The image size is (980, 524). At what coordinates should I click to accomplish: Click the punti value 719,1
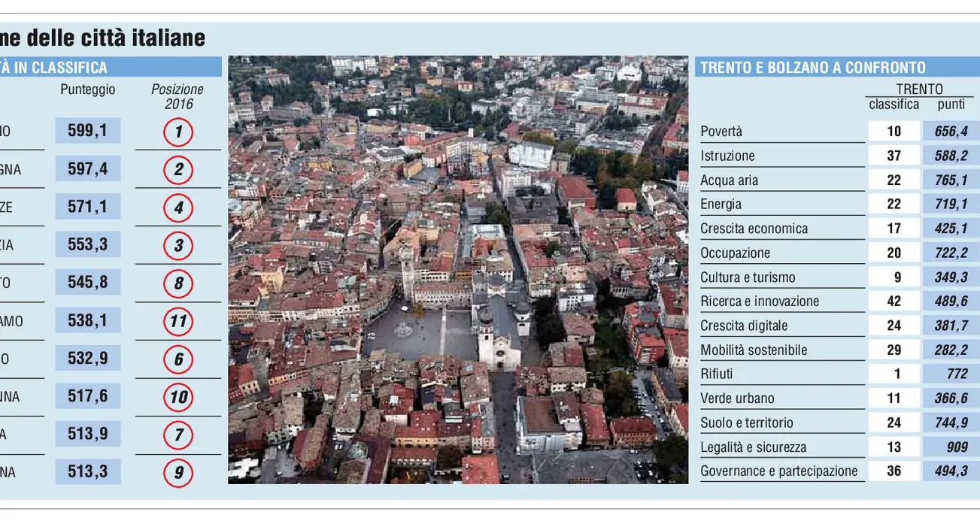(x=951, y=204)
